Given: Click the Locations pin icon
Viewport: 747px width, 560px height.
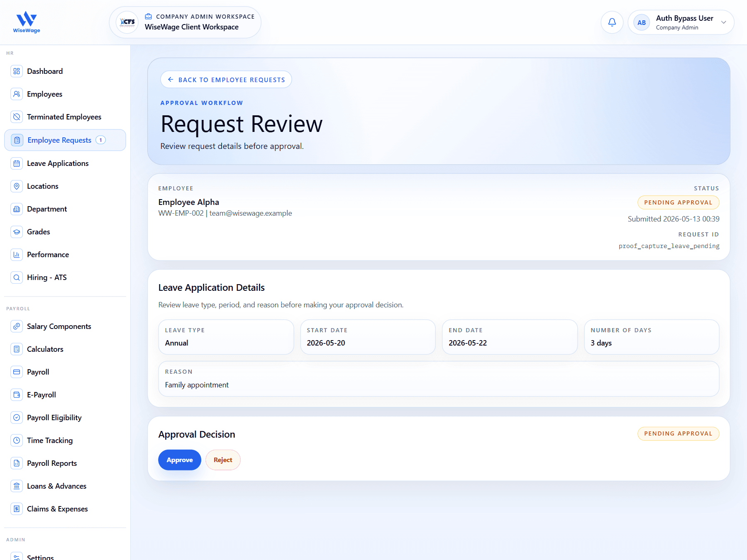Looking at the screenshot, I should [x=17, y=186].
